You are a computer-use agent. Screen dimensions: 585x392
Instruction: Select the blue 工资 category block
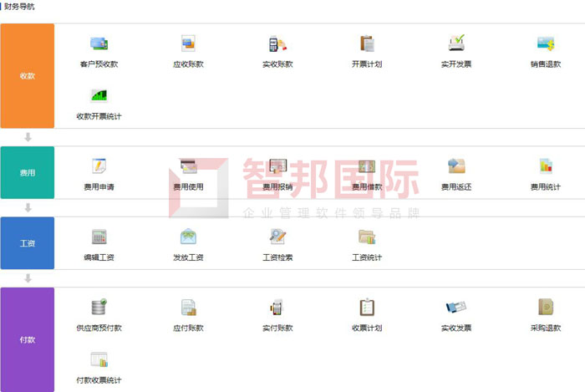coord(28,243)
